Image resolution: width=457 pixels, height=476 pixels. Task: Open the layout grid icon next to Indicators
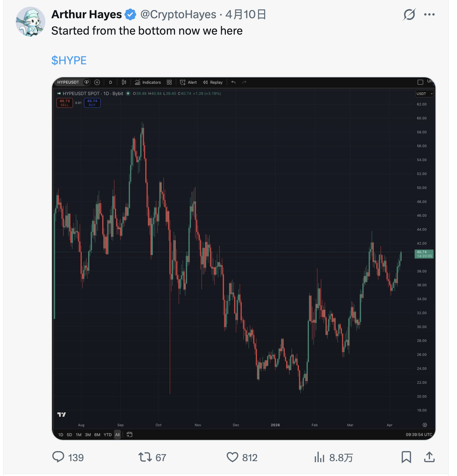point(169,82)
